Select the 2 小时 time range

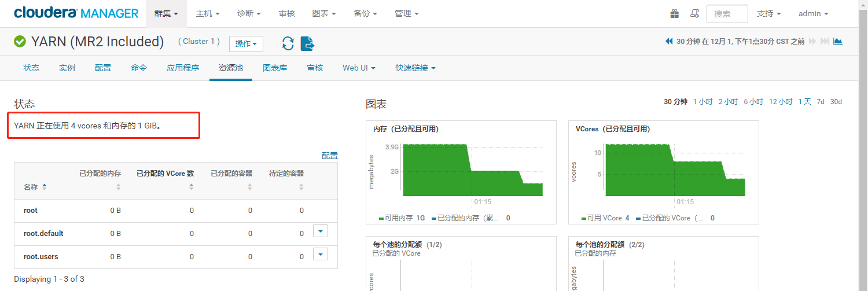(729, 101)
